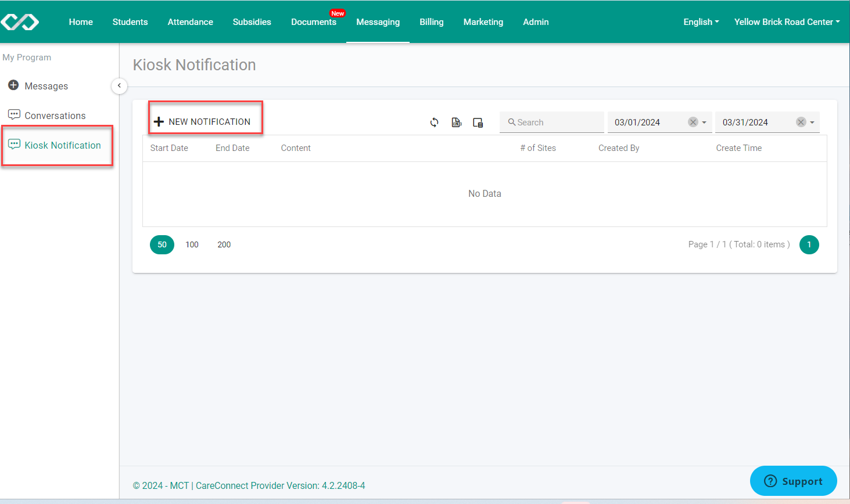Click the Created By column header
The image size is (850, 504).
coord(619,148)
